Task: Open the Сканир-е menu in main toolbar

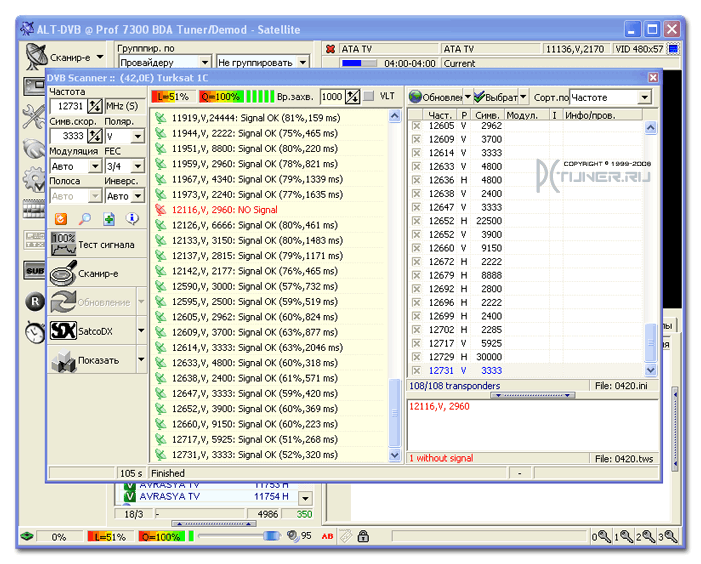Action: (100, 57)
